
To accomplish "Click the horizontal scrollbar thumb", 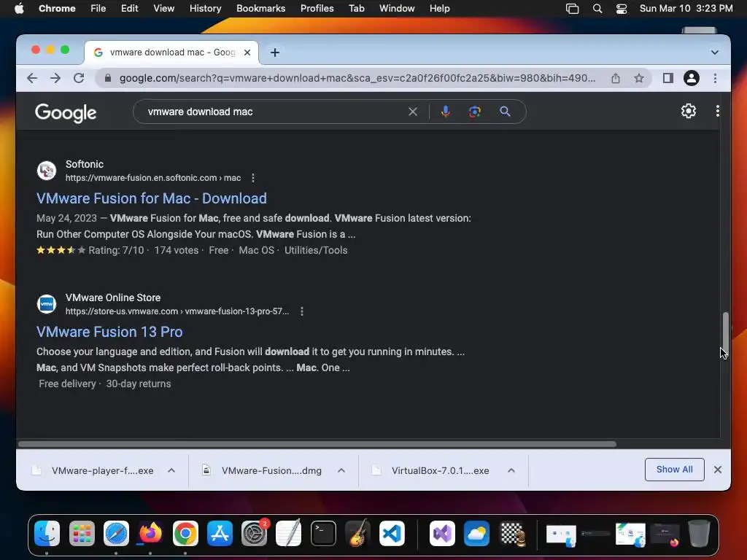I will (317, 444).
